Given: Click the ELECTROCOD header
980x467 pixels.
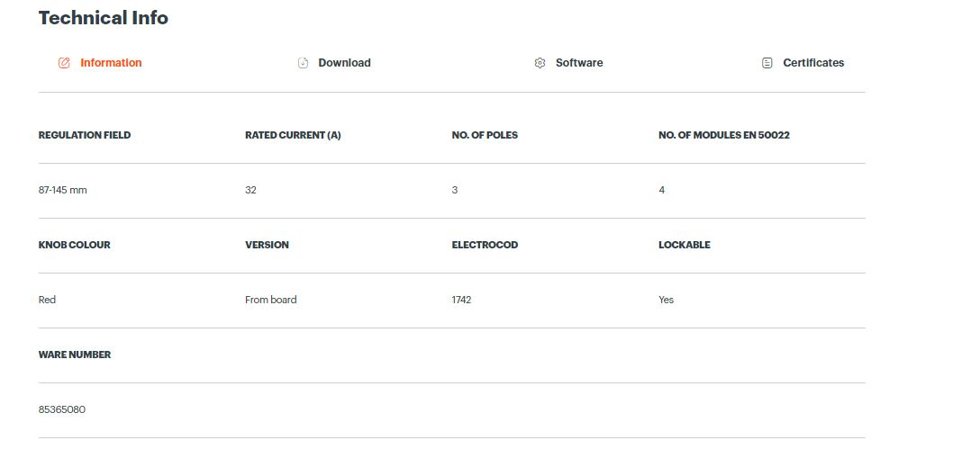Looking at the screenshot, I should [x=485, y=245].
